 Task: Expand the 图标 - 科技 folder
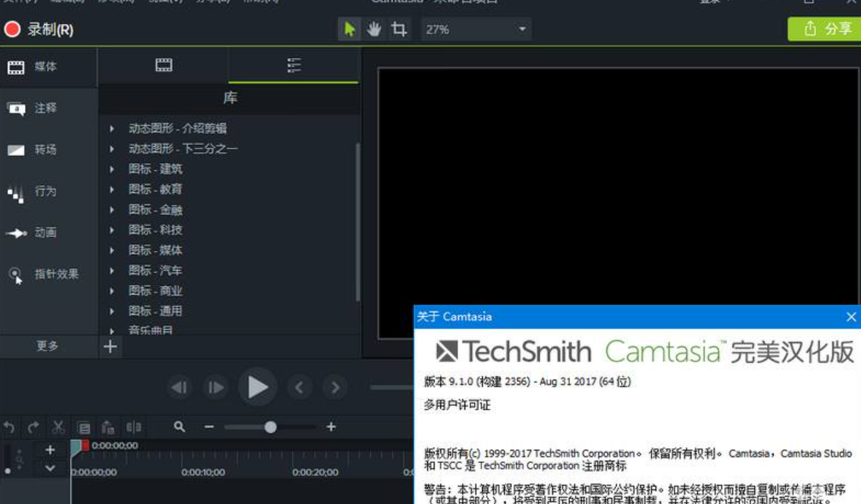click(112, 230)
